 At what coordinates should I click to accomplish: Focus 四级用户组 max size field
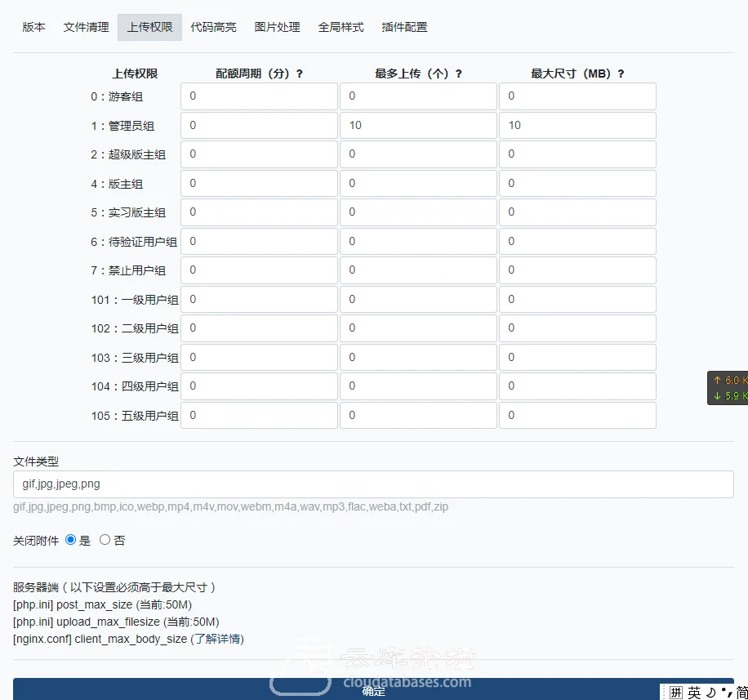[x=577, y=386]
